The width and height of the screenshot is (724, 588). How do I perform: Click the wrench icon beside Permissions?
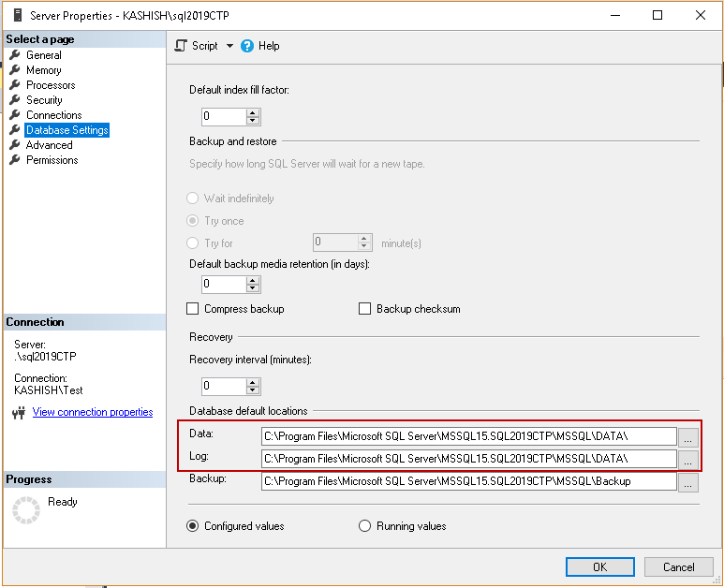coord(15,160)
